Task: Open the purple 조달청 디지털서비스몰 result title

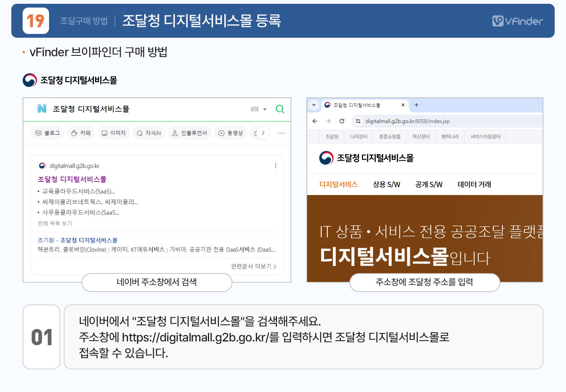Action: 72,179
